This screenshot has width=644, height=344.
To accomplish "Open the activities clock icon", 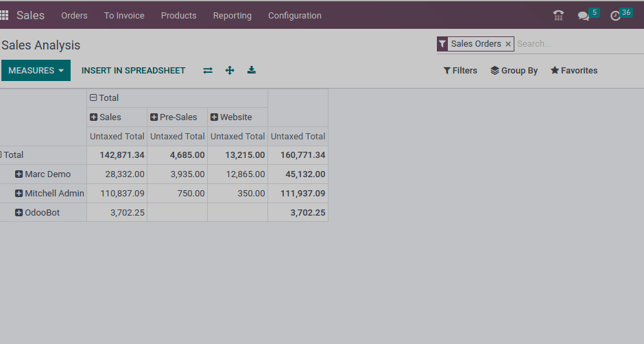I will [615, 16].
